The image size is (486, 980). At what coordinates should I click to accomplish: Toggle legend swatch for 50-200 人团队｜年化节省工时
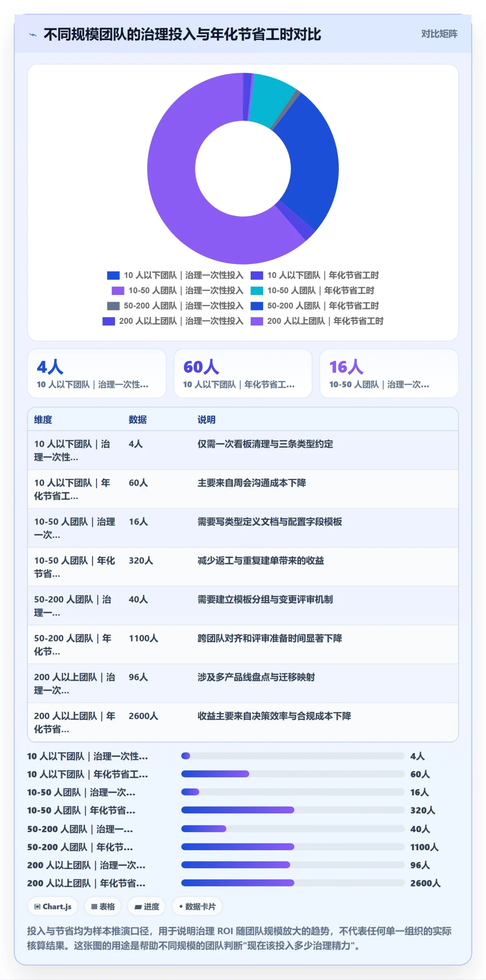(x=257, y=305)
